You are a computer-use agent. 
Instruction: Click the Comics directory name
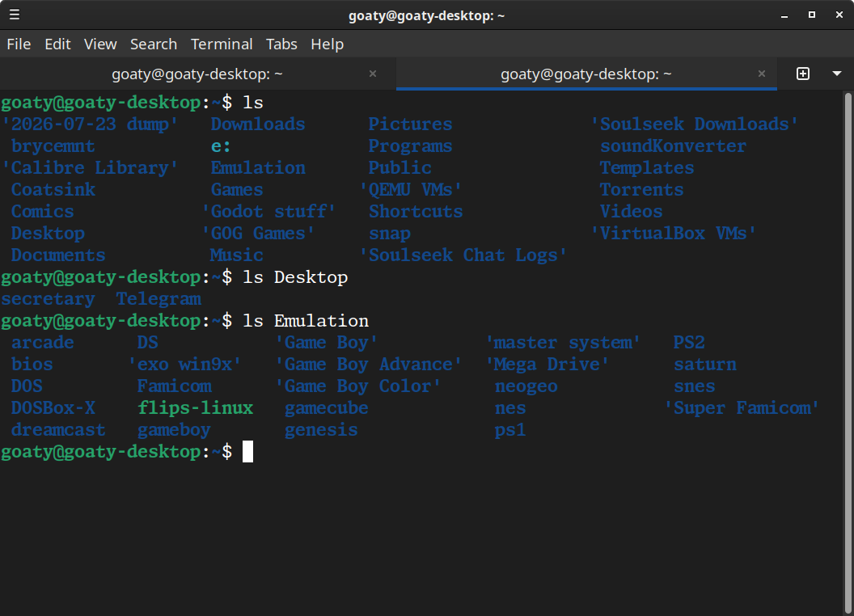pyautogui.click(x=43, y=211)
